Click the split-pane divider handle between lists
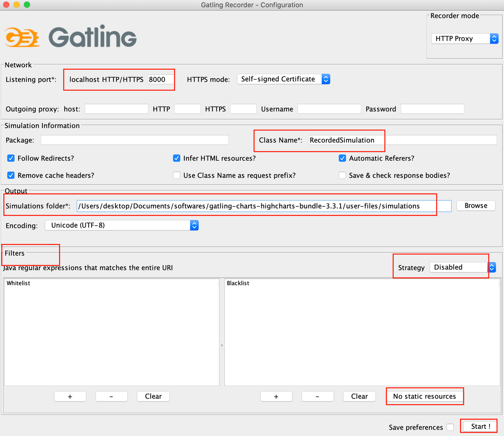 click(222, 346)
